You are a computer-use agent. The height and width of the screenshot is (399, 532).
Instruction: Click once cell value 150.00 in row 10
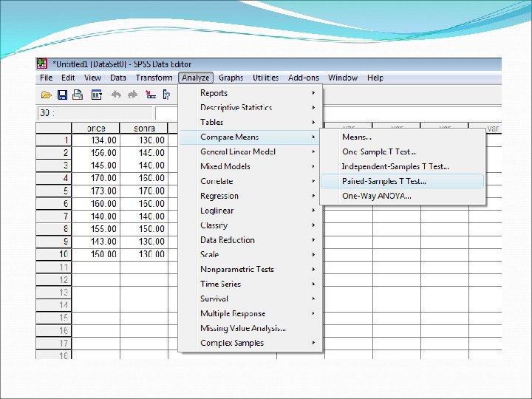tap(96, 254)
